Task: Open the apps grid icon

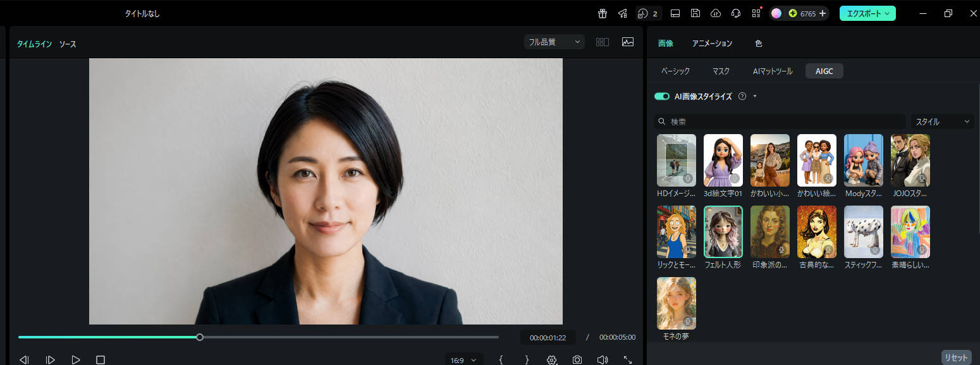Action: click(756, 13)
